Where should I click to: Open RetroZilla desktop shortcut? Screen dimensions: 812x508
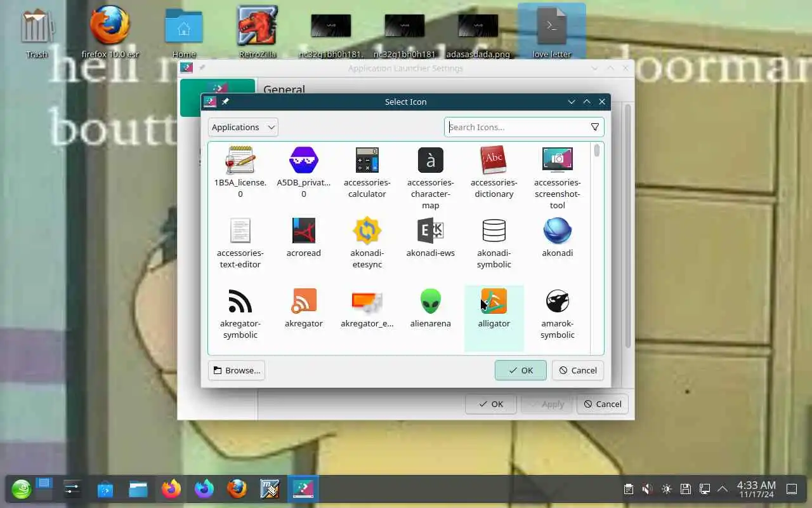(258, 32)
